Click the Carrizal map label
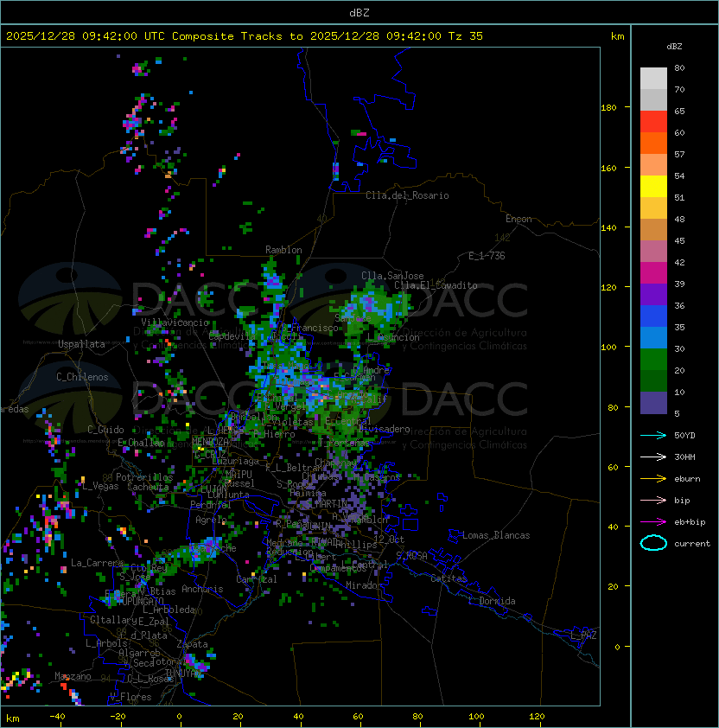 click(x=257, y=579)
